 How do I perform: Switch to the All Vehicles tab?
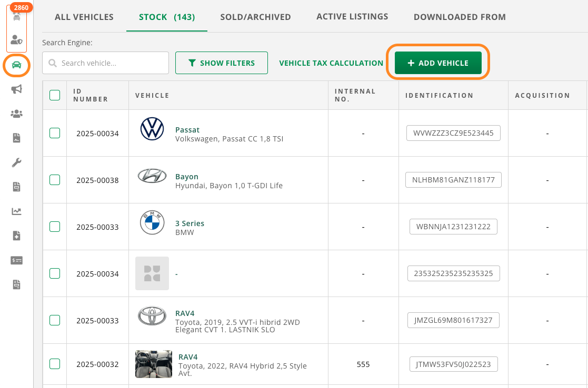point(84,17)
